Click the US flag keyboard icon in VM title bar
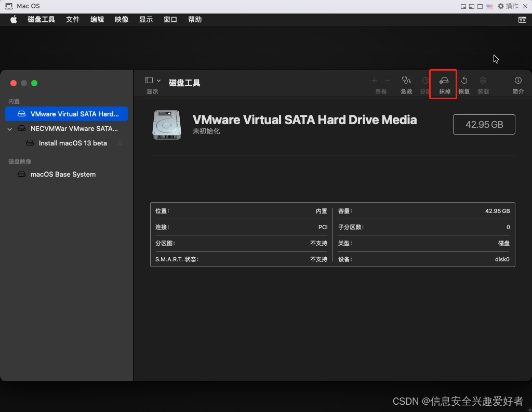The height and width of the screenshot is (412, 532). [x=489, y=6]
